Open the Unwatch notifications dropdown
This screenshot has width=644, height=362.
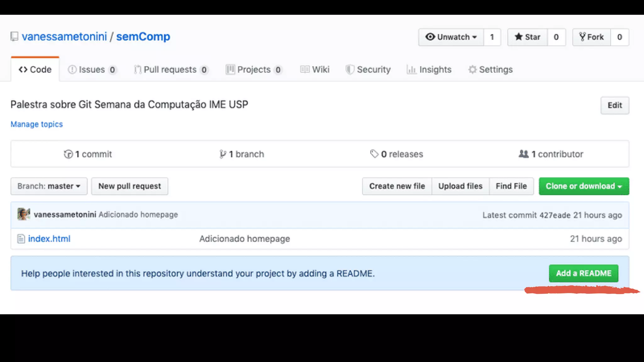451,37
